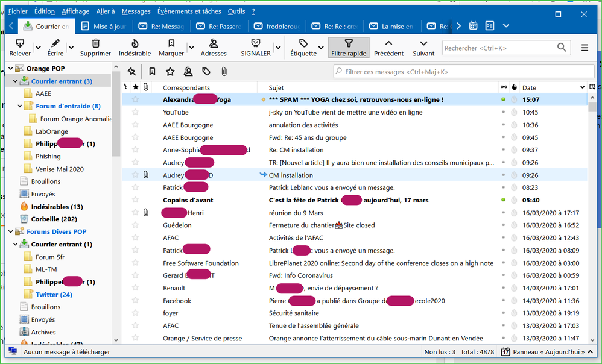This screenshot has width=602, height=364.
Task: Click the SIGNALER toolbar icon
Action: pyautogui.click(x=256, y=48)
